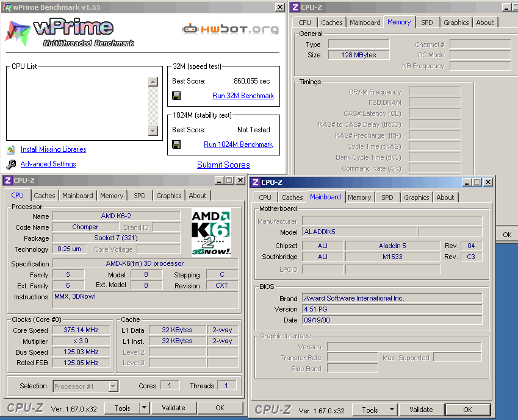Select Memory tab in Mainboard window
The height and width of the screenshot is (420, 518).
click(359, 198)
